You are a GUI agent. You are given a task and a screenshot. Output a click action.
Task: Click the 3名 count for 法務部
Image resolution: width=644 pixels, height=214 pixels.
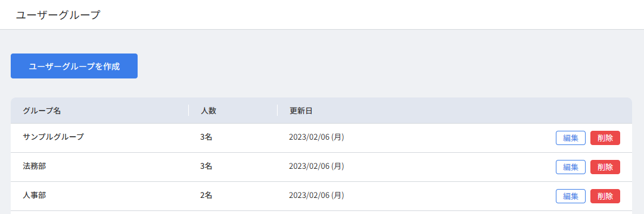206,166
